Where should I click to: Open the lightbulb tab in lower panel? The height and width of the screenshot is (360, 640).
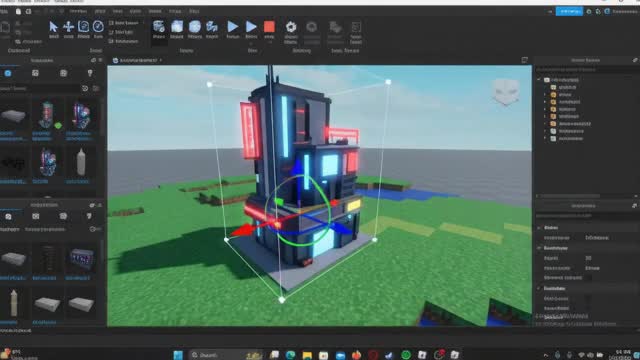[x=89, y=216]
